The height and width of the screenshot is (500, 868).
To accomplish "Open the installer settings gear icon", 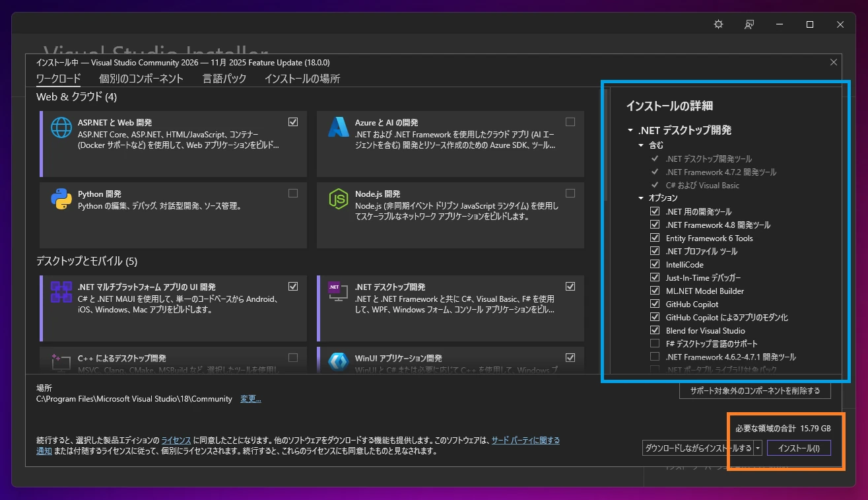I will point(718,24).
